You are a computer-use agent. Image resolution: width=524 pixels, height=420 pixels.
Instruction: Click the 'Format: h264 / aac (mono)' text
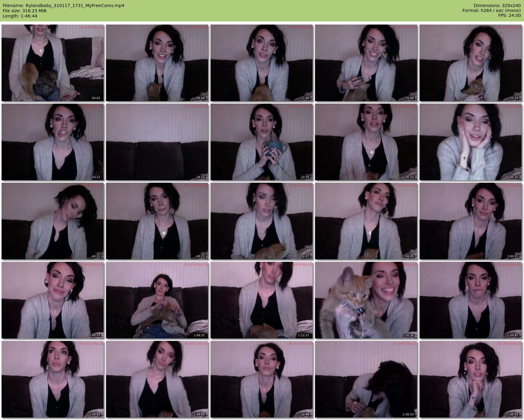[x=492, y=11]
